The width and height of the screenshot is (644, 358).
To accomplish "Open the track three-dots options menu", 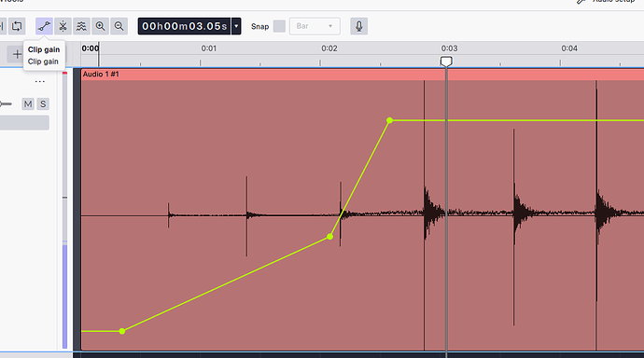I will click(40, 82).
